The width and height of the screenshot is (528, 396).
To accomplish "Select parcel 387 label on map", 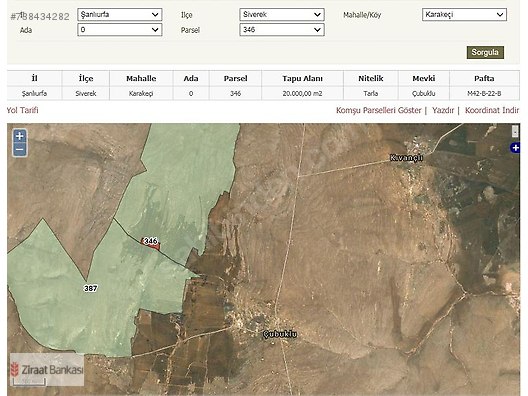I will (x=91, y=288).
